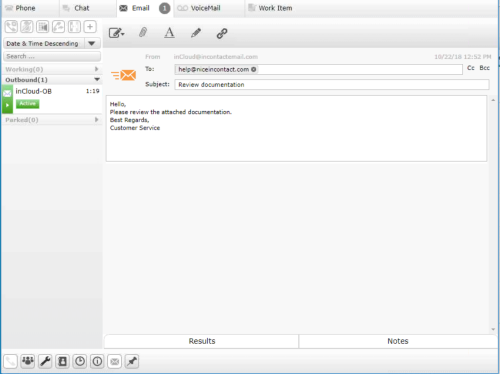Click the sender address inCloud@incontactemail.com

coord(216,57)
